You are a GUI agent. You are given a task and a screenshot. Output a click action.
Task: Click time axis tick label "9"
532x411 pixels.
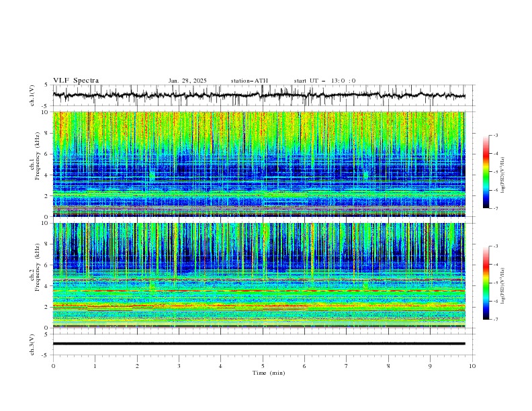click(x=430, y=366)
